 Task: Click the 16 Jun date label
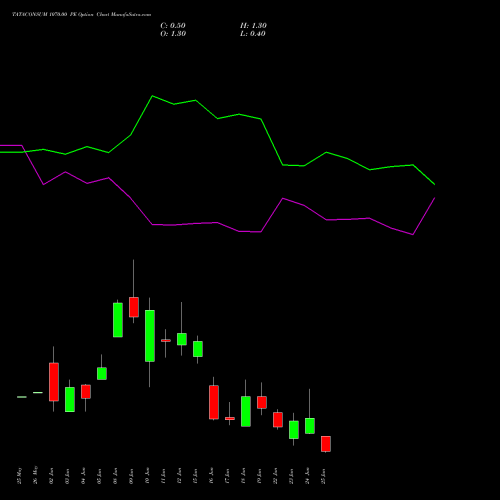[x=212, y=476]
